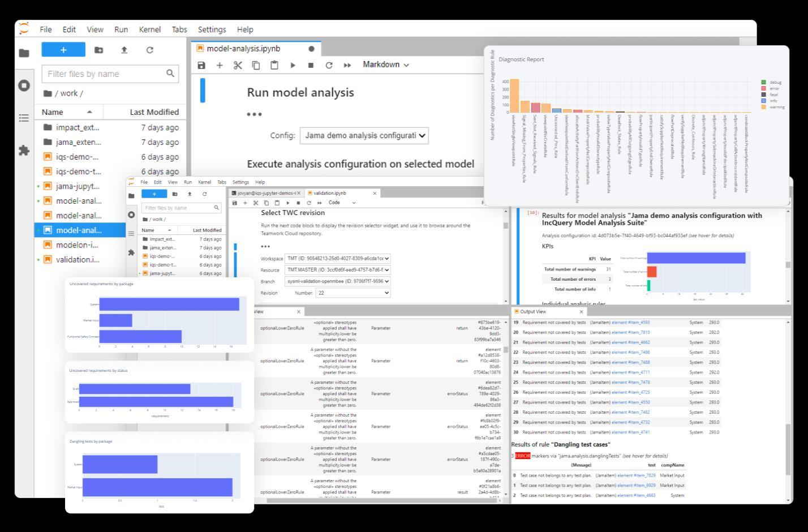
Task: Open Kernel menu in back window menu bar
Action: [x=149, y=29]
